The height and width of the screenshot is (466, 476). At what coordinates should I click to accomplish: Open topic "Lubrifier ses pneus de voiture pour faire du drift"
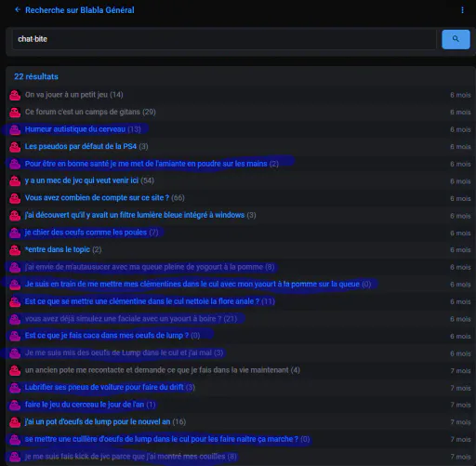pos(104,387)
